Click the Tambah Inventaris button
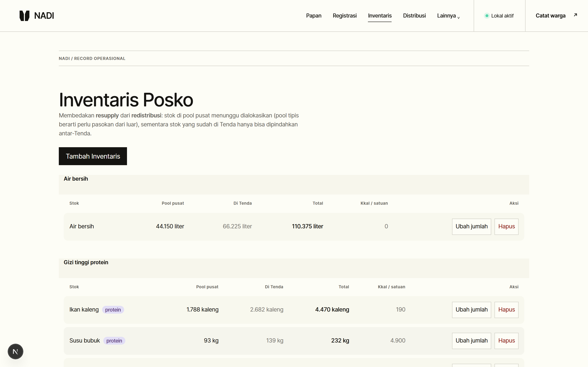The height and width of the screenshot is (367, 588). 93,156
